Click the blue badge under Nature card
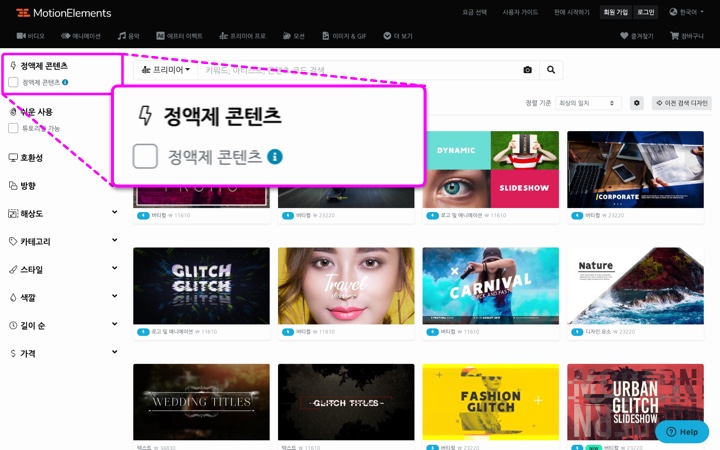Image resolution: width=720 pixels, height=450 pixels. tap(577, 332)
